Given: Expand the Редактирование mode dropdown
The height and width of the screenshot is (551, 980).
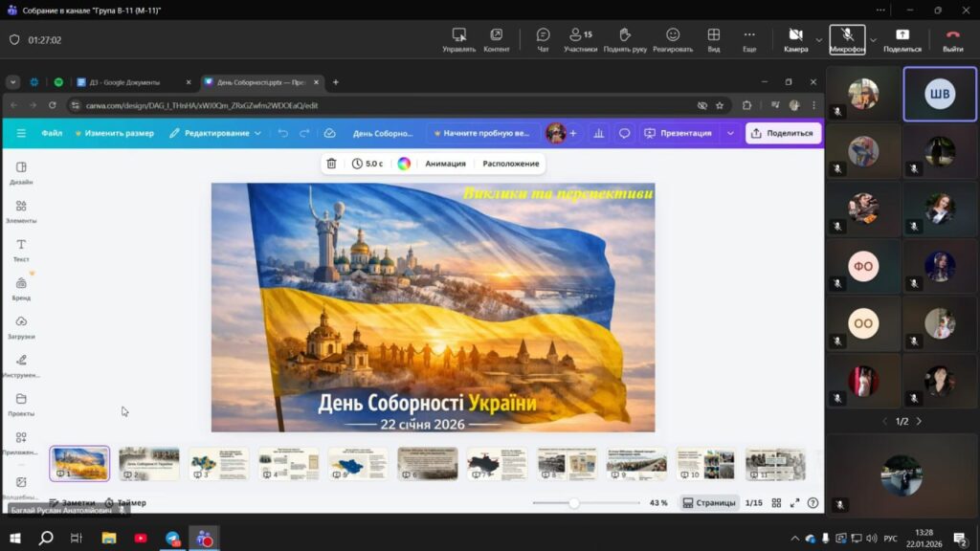Looking at the screenshot, I should point(215,133).
